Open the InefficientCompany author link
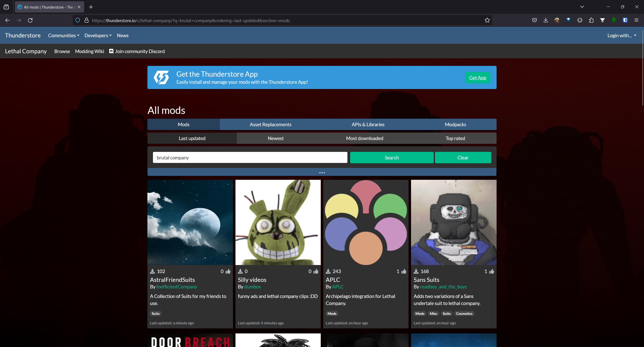 (x=177, y=287)
